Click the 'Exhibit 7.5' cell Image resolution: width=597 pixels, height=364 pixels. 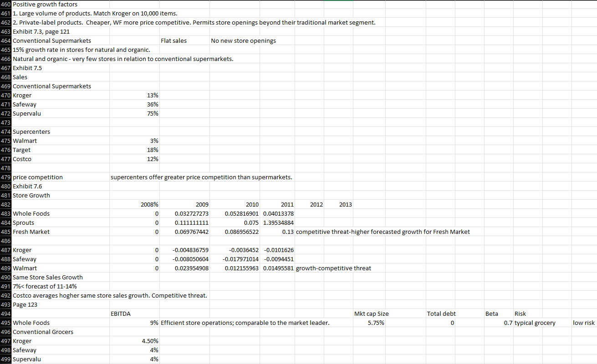[x=28, y=68]
